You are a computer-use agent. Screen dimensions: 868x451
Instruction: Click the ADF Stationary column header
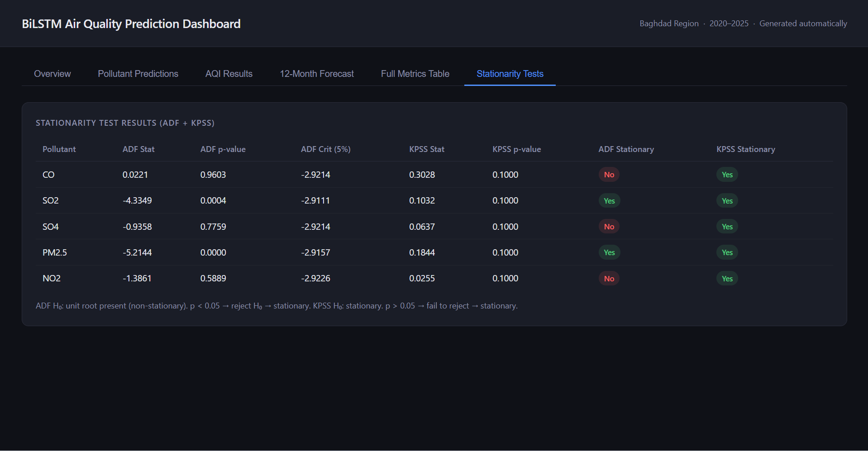pos(626,149)
